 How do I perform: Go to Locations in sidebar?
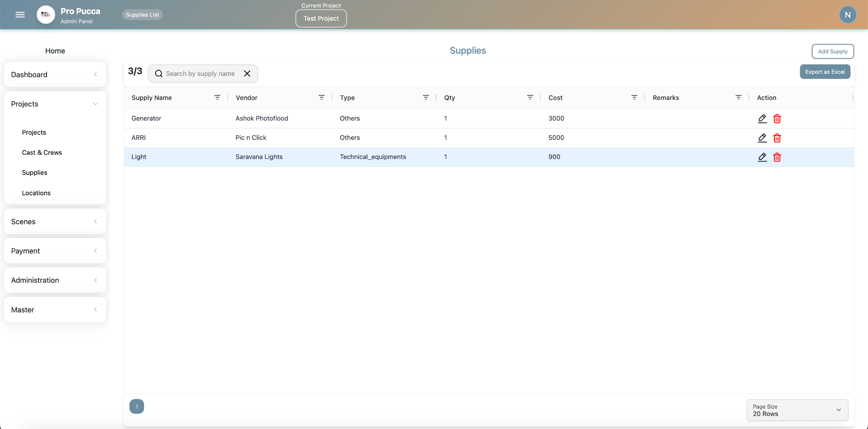36,193
